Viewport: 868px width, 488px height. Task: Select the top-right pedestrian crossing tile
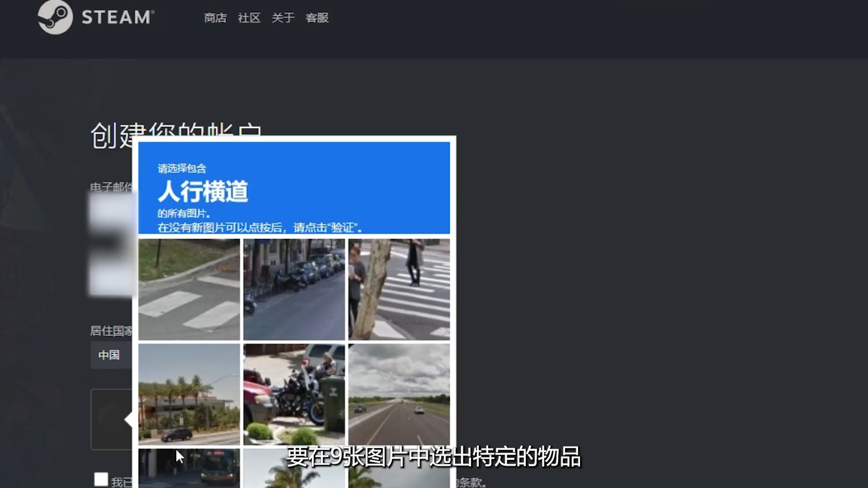[x=399, y=289]
